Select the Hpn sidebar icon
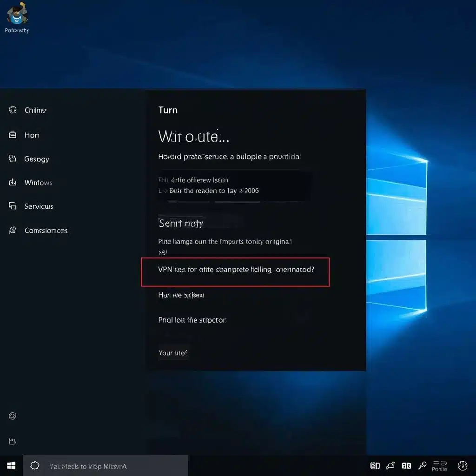The image size is (476, 476). [29, 135]
